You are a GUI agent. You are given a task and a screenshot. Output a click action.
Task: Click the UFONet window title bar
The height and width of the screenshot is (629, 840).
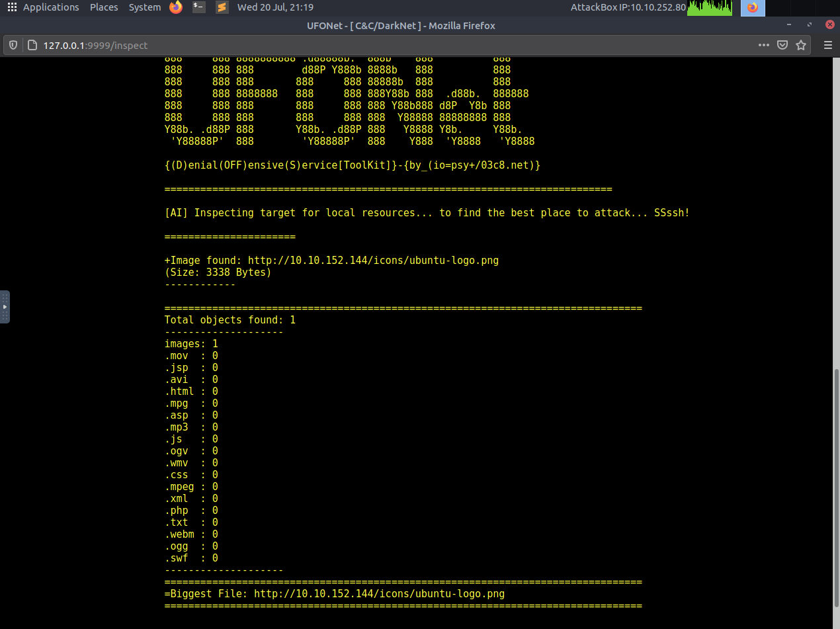pyautogui.click(x=401, y=25)
